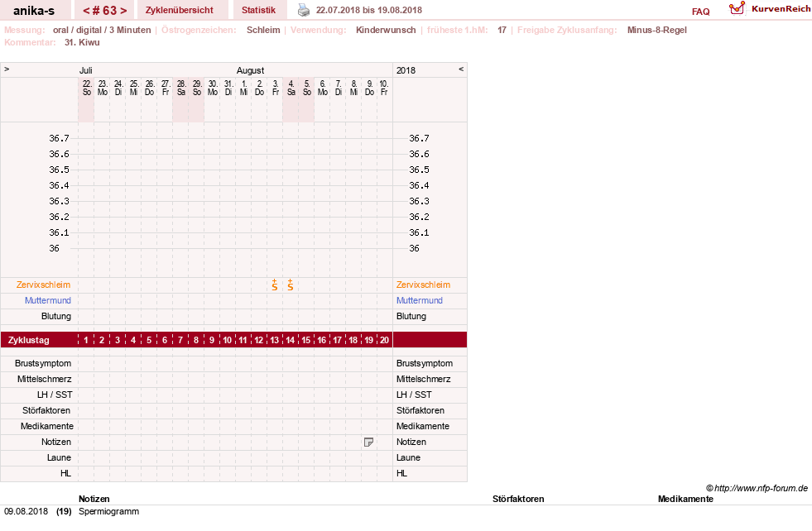Click the anika-s username tab
Image resolution: width=812 pixels, height=531 pixels.
34,11
